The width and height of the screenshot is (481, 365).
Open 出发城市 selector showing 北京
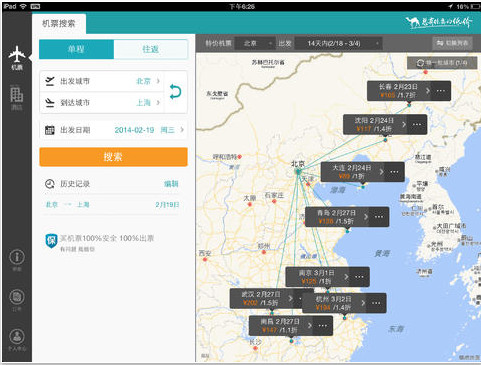click(102, 81)
